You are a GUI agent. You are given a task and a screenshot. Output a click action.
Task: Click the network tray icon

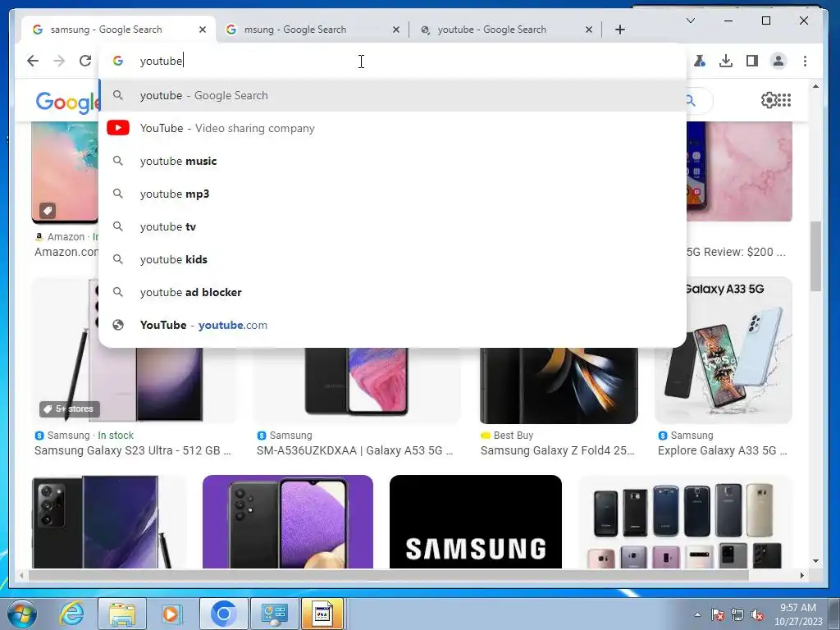click(737, 615)
